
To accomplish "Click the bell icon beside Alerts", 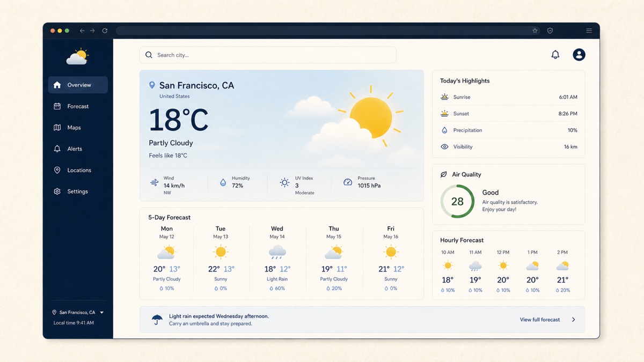I will click(57, 149).
